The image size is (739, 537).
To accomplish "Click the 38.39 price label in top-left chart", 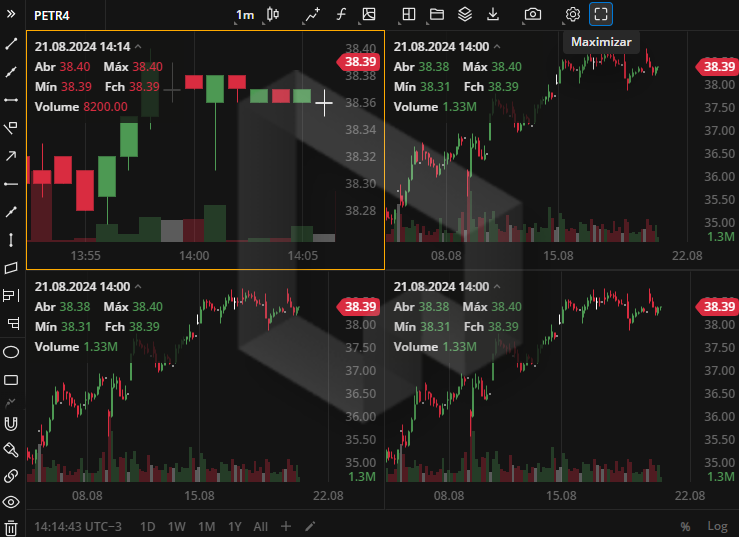I will pyautogui.click(x=359, y=62).
